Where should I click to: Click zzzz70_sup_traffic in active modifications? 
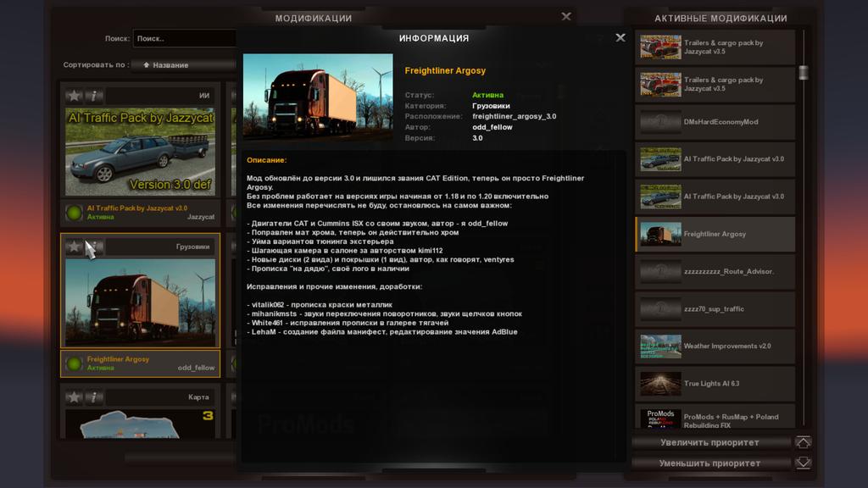715,308
